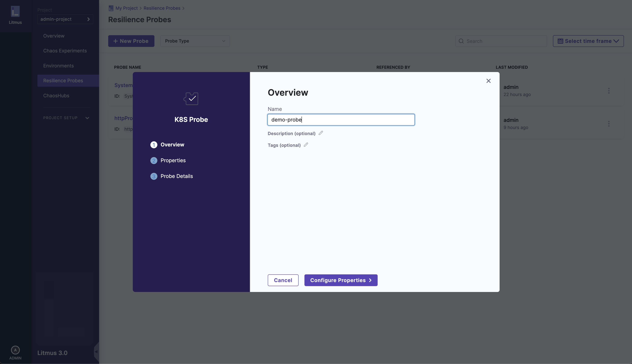Click the Cancel button
The image size is (632, 364).
tap(283, 280)
